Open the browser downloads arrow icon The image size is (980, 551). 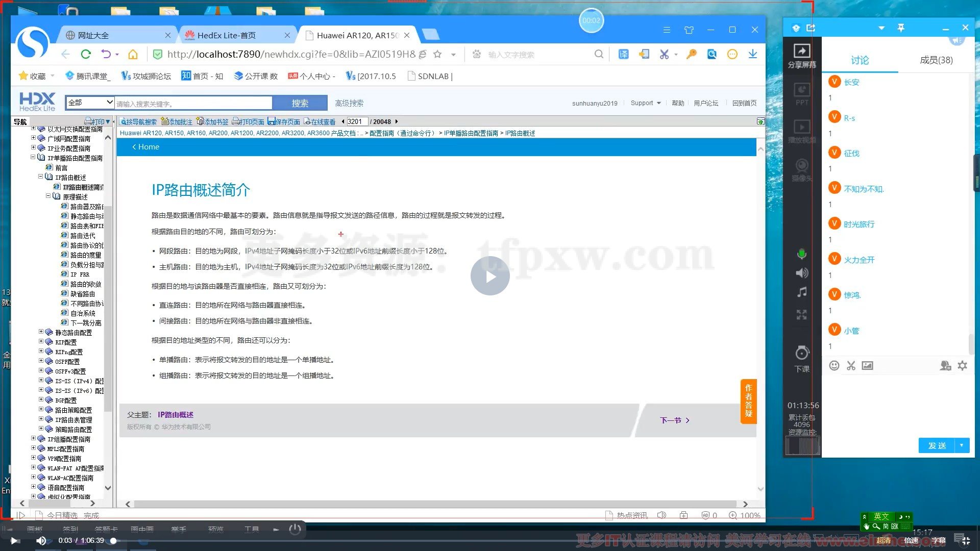[x=752, y=54]
